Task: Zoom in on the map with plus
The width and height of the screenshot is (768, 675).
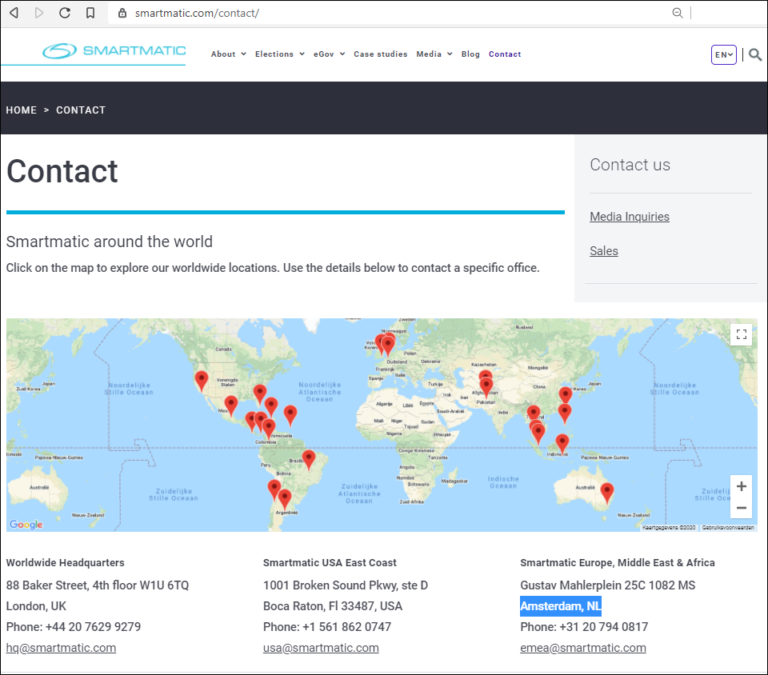Action: point(741,487)
